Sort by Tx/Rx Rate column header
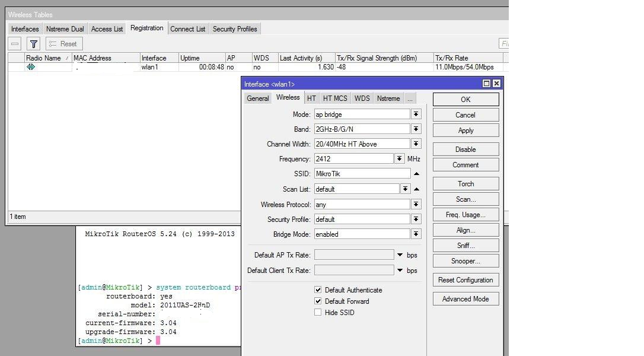Viewport: 644px width, 356px height. pyautogui.click(x=468, y=58)
